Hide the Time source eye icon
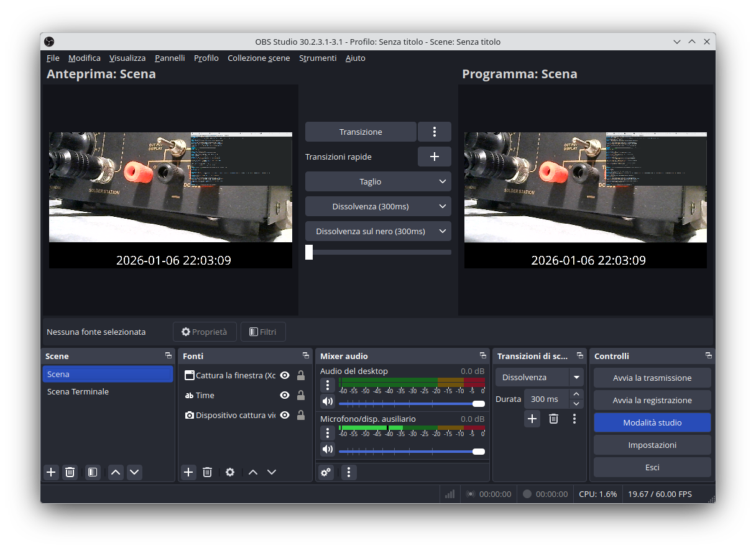This screenshot has height=551, width=756. [x=285, y=395]
